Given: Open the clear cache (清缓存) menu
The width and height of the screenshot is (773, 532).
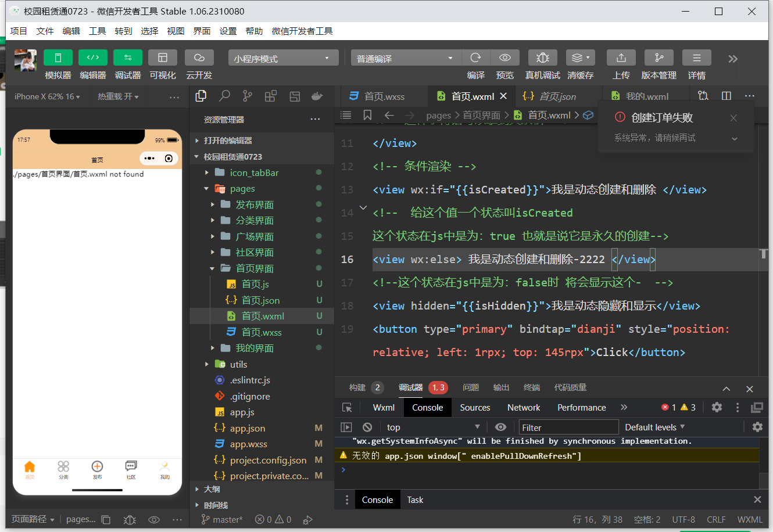Looking at the screenshot, I should click(x=580, y=57).
